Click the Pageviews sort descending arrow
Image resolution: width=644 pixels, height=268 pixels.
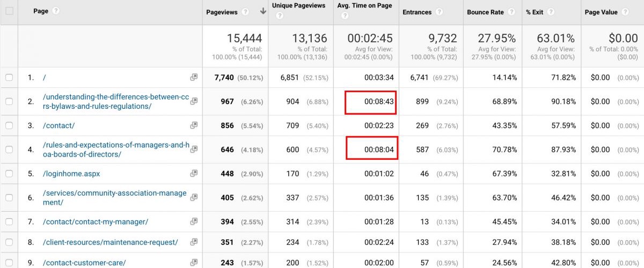click(262, 11)
